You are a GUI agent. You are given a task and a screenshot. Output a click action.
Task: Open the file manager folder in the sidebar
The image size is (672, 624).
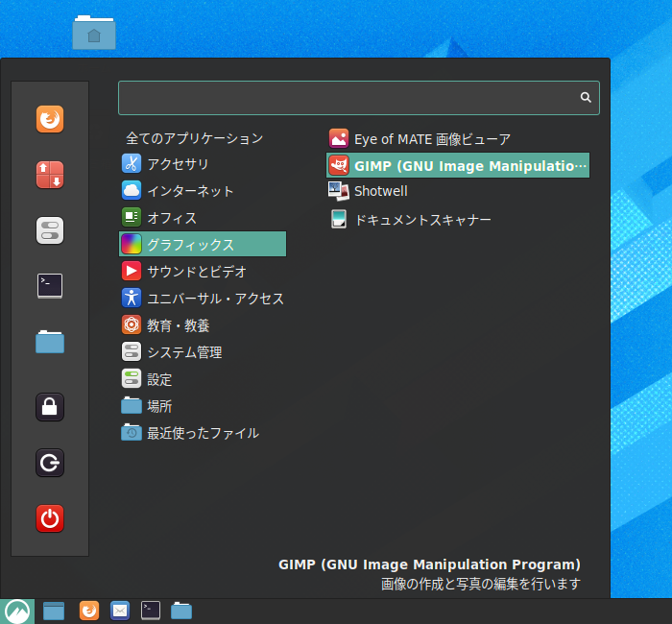click(x=50, y=342)
